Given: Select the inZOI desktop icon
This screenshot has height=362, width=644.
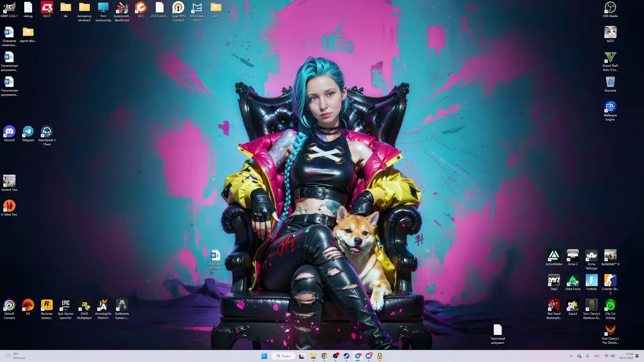Looking at the screenshot, I should [x=610, y=35].
